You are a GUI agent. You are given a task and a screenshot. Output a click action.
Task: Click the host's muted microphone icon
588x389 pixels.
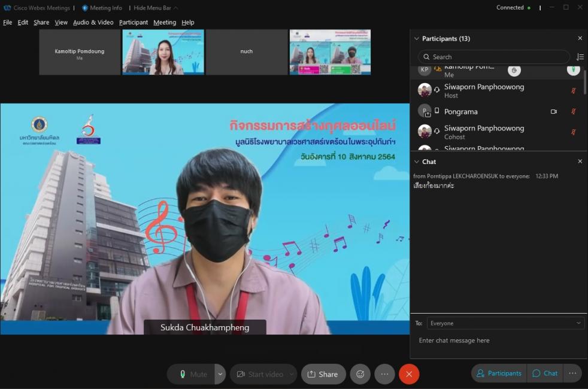coord(574,90)
